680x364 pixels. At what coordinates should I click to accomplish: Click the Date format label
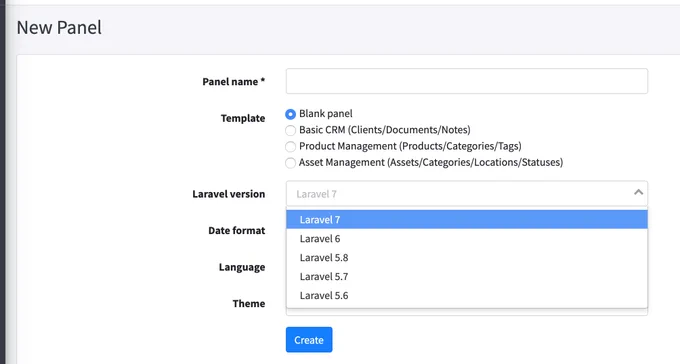coord(236,230)
